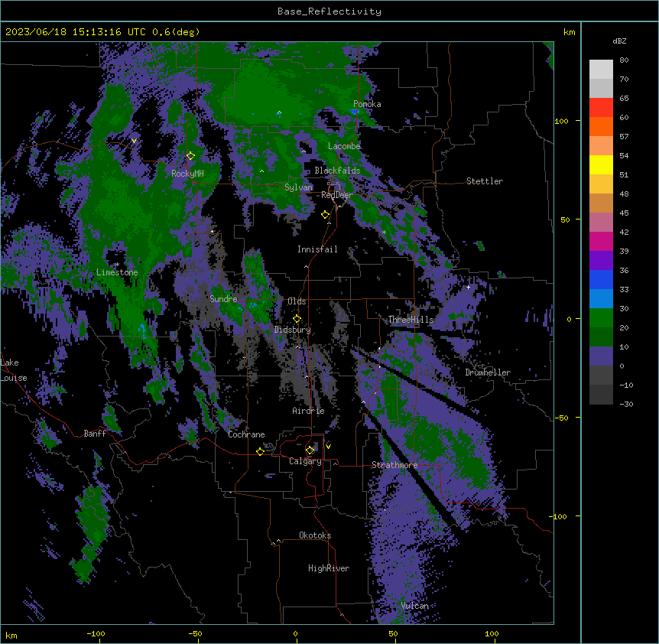Viewport: 659px width, 644px height.
Task: Click the yellow V marker northwest of RockyMH
Action: (x=134, y=141)
